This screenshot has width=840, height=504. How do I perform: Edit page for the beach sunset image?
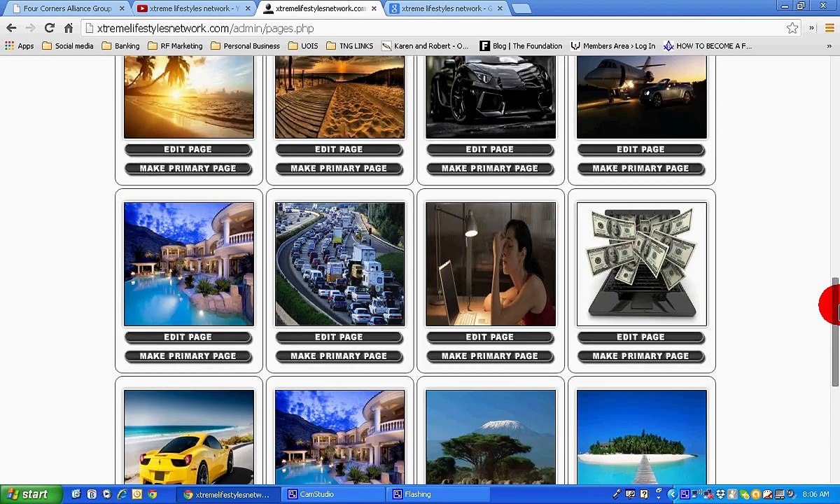point(188,150)
